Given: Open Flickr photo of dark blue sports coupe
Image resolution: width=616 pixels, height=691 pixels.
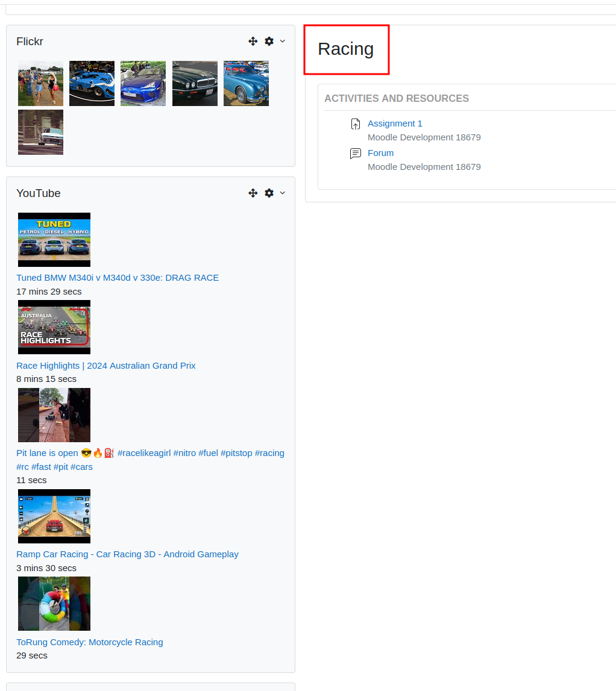Looking at the screenshot, I should [x=143, y=83].
